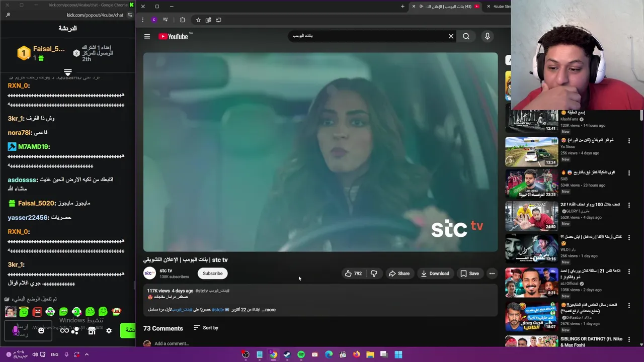Click username yasser22456 in chat
The width and height of the screenshot is (644, 362).
[x=28, y=218]
